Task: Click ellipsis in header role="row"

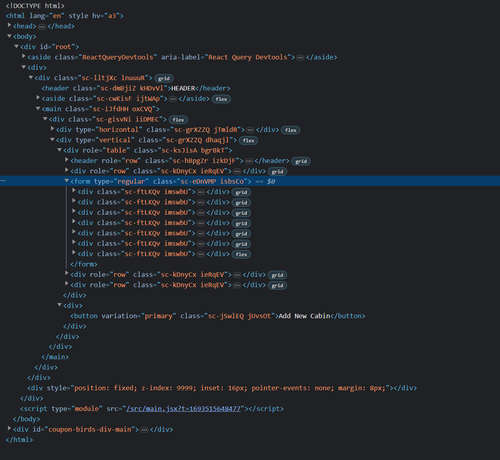Action: tap(249, 161)
